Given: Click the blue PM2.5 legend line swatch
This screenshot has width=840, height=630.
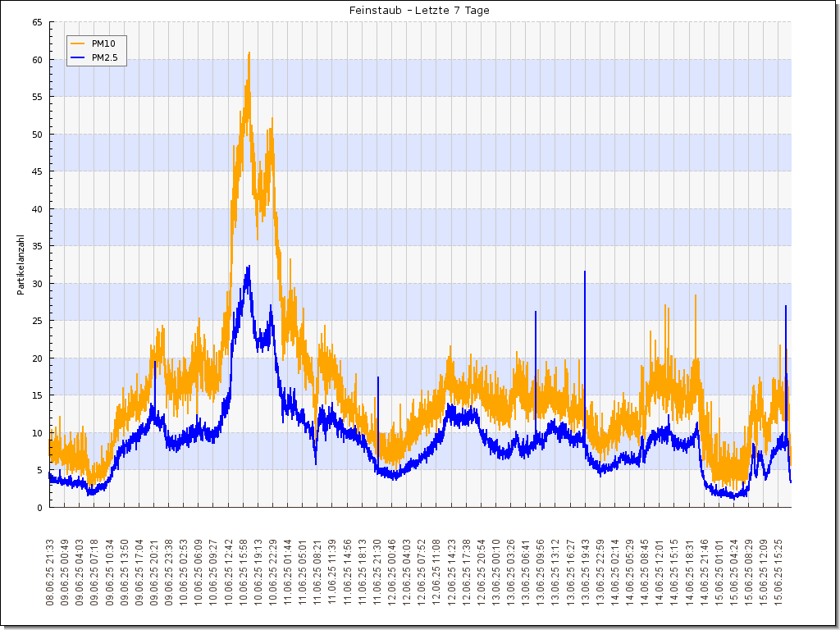Looking at the screenshot, I should tap(79, 57).
